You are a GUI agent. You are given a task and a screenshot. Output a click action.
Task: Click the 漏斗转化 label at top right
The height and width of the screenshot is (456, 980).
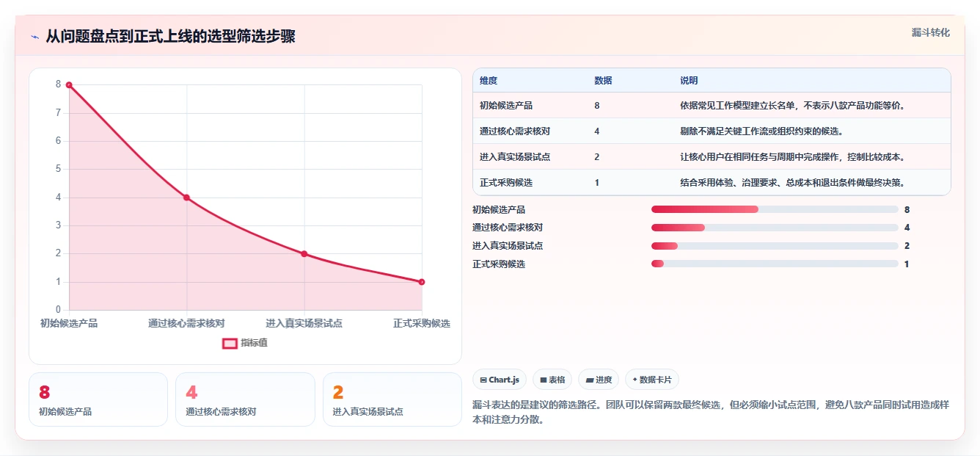pyautogui.click(x=931, y=32)
